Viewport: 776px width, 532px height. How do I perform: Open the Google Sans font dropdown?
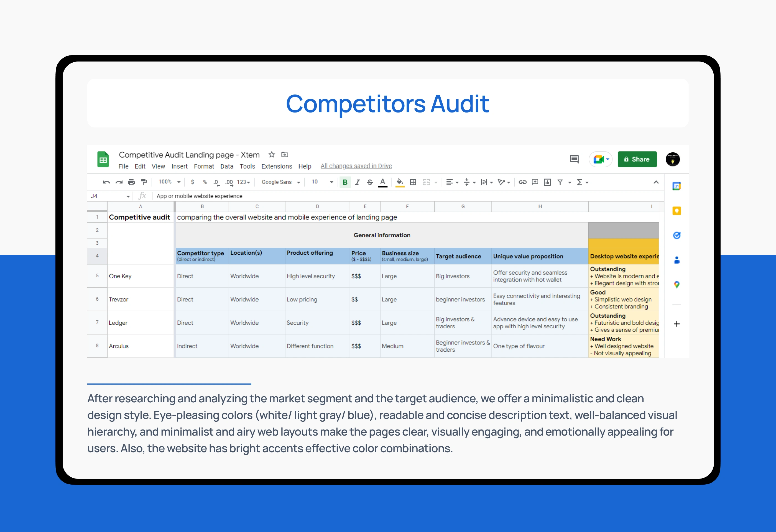281,182
